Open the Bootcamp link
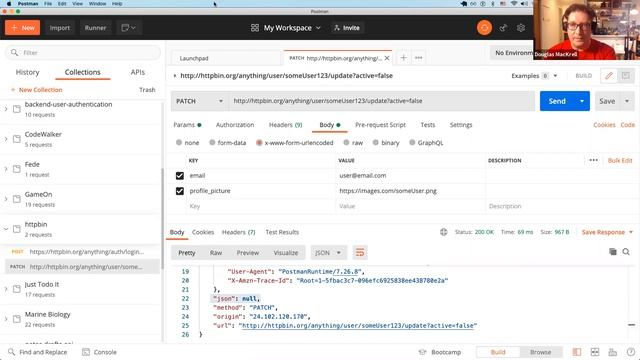This screenshot has width=640, height=360. click(x=440, y=352)
